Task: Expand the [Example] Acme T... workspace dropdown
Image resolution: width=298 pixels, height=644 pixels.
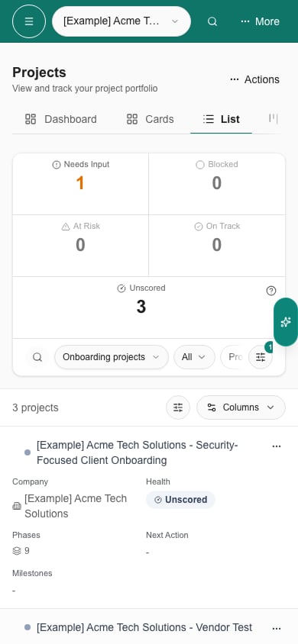Action: (121, 21)
